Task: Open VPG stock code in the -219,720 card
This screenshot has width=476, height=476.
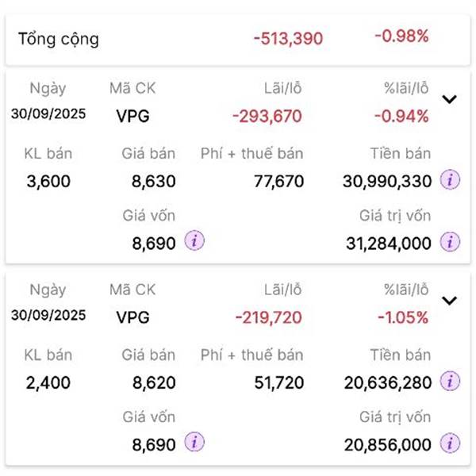Action: pos(132,317)
